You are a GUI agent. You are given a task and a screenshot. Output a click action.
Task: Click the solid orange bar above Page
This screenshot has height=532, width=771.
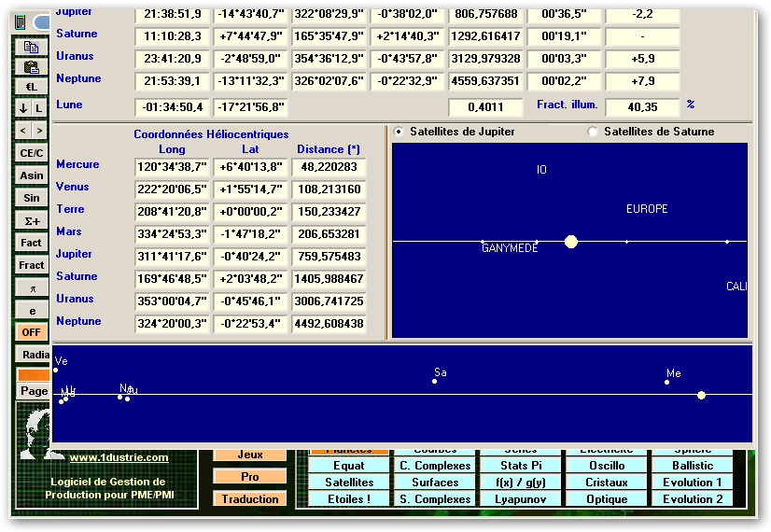click(x=35, y=374)
